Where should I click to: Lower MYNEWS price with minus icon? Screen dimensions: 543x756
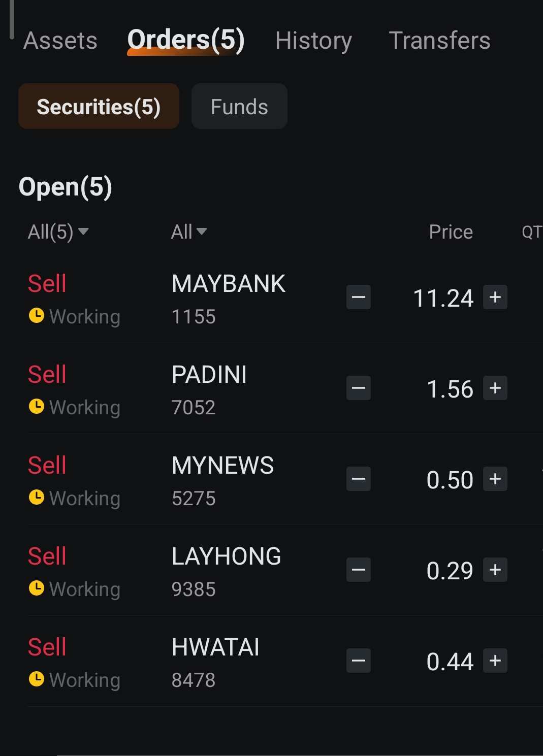pos(358,479)
